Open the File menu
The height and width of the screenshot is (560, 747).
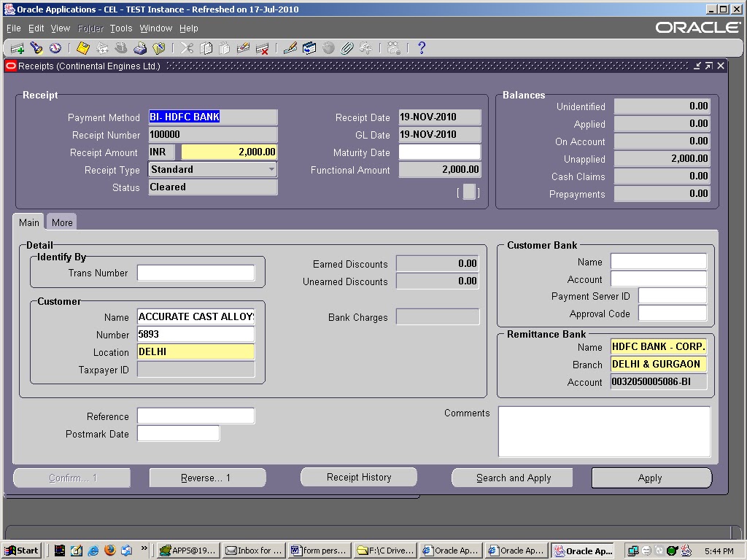[13, 28]
